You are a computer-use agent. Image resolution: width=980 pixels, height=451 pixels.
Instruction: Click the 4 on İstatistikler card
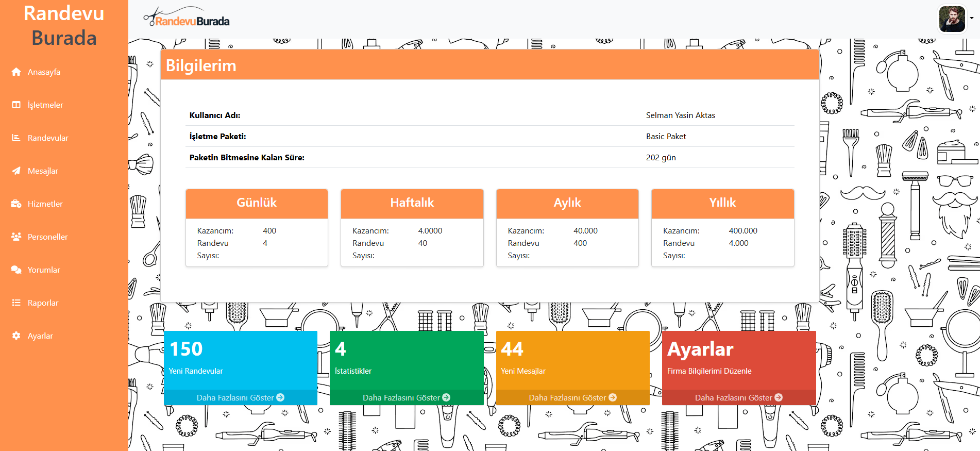[341, 349]
